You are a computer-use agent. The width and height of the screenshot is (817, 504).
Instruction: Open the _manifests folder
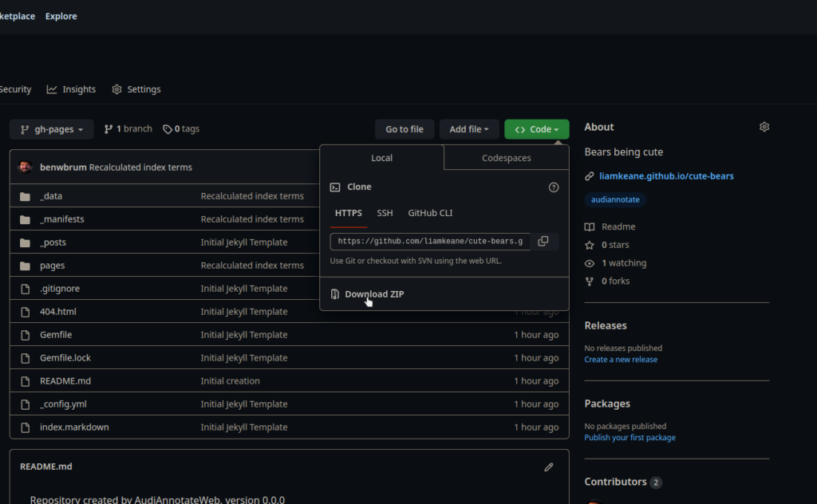pyautogui.click(x=62, y=219)
